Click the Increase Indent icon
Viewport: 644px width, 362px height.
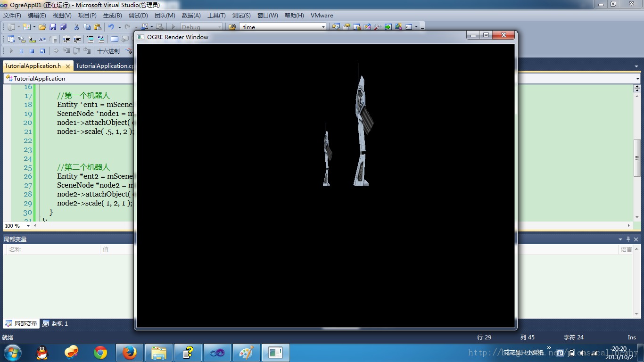tap(77, 39)
